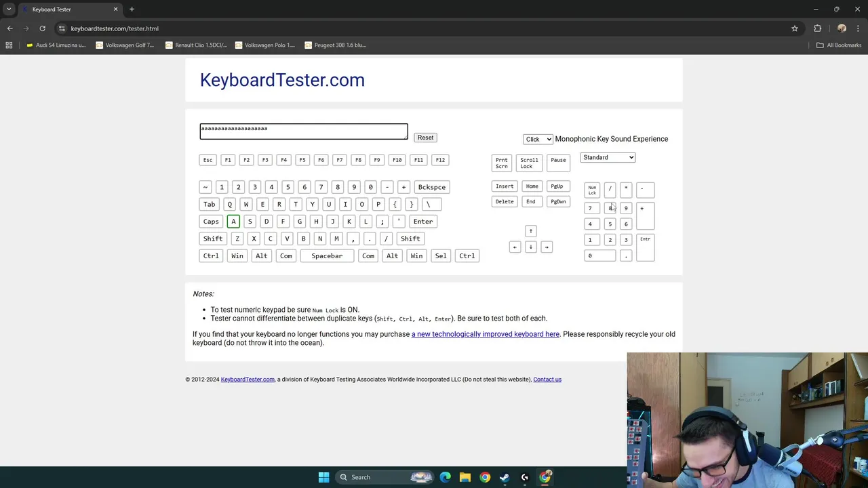This screenshot has width=868, height=488.
Task: Click the Reset button
Action: (425, 138)
